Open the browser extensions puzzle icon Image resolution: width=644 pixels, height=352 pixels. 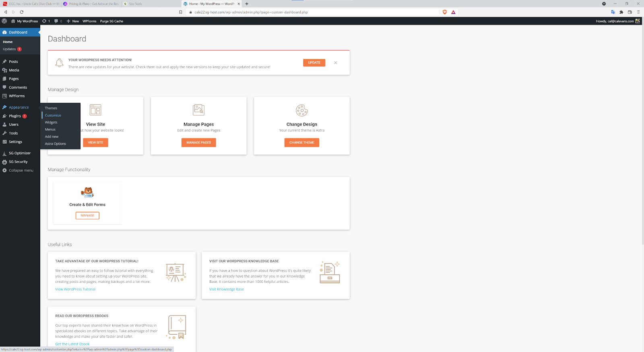(x=621, y=12)
